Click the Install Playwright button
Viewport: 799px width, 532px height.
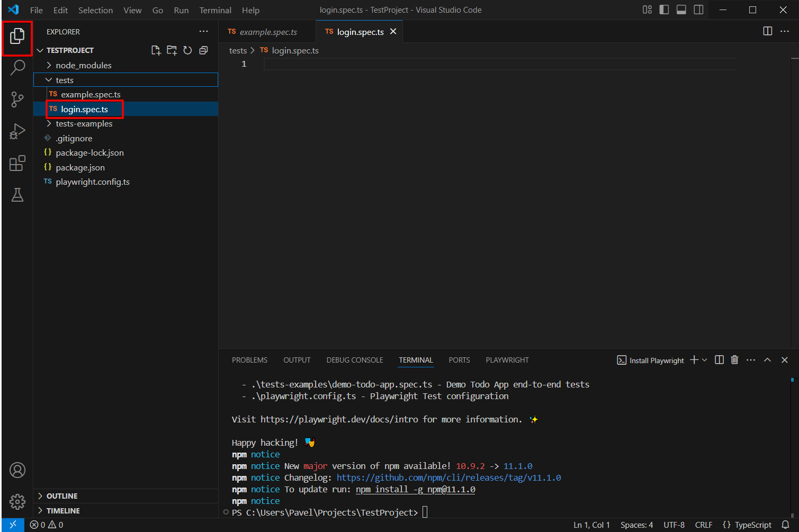tap(650, 360)
